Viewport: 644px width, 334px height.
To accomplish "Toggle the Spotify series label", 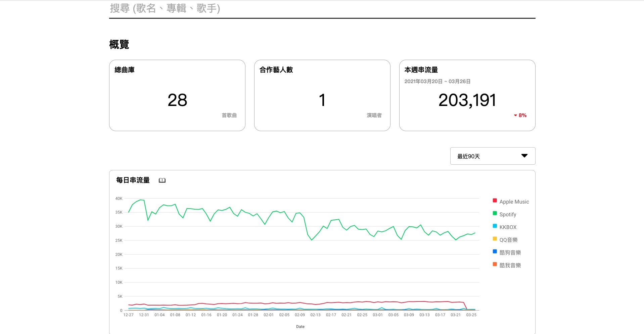I will click(508, 214).
